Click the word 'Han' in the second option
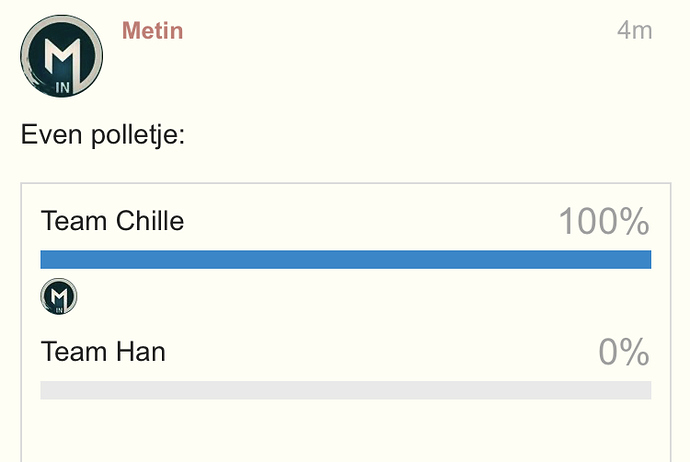The image size is (690, 462). tap(141, 352)
